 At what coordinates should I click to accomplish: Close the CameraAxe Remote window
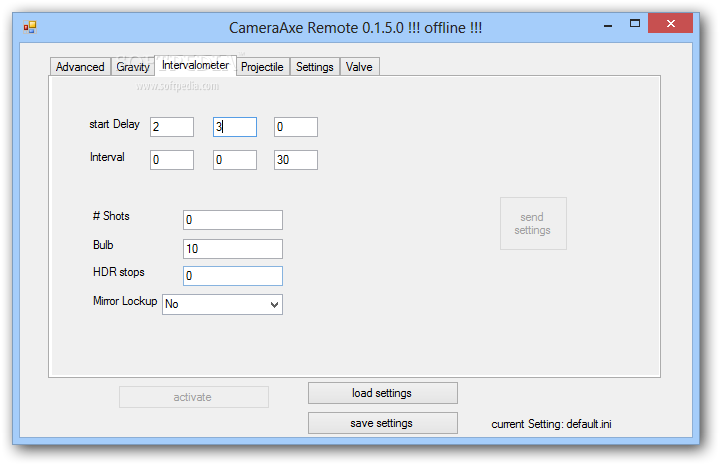point(670,23)
